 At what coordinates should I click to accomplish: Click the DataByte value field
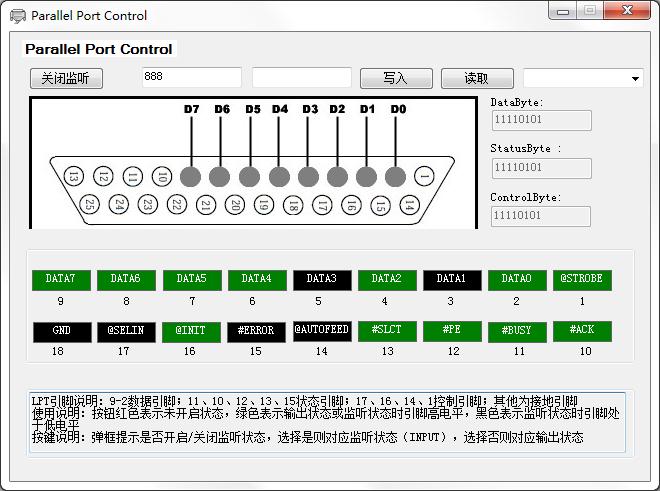[540, 120]
